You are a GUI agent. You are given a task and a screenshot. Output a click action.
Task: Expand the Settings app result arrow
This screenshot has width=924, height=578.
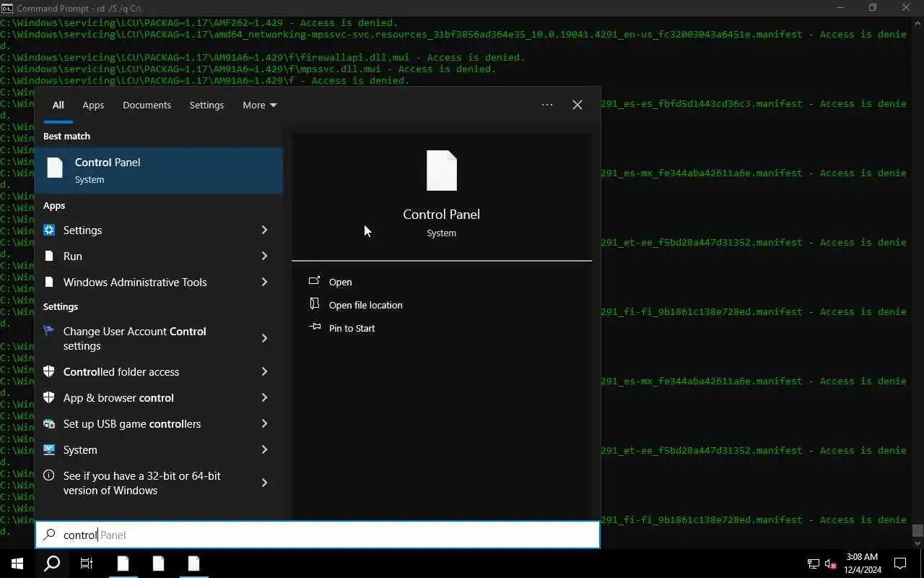coord(264,230)
